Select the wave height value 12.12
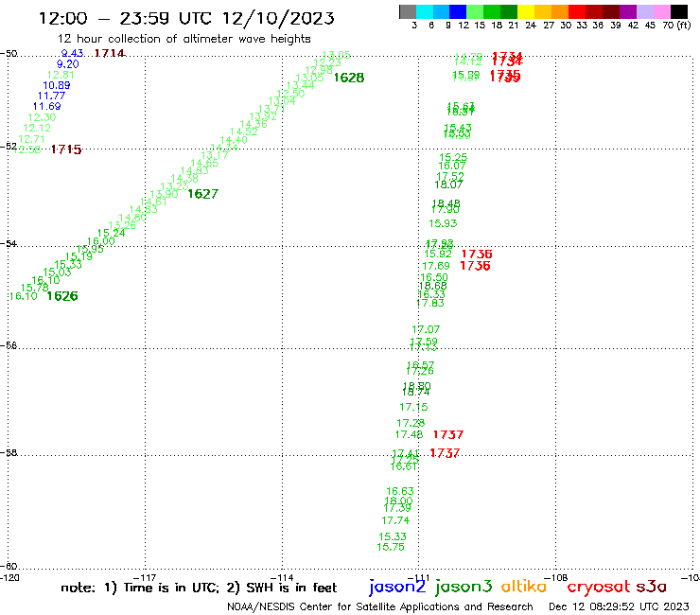This screenshot has width=700, height=615. [x=37, y=128]
